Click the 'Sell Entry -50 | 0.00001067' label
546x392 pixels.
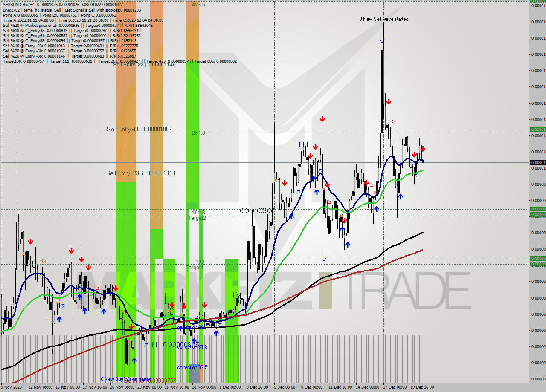(x=139, y=129)
